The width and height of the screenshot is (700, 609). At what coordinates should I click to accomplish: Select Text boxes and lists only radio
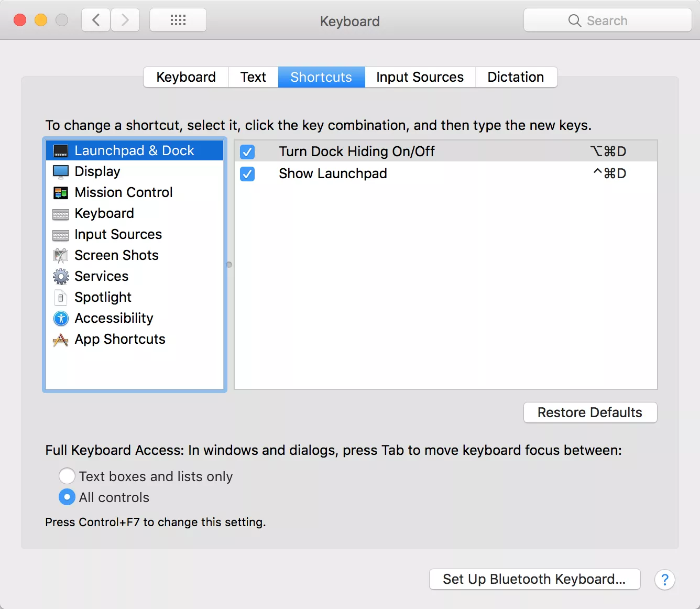pyautogui.click(x=67, y=476)
